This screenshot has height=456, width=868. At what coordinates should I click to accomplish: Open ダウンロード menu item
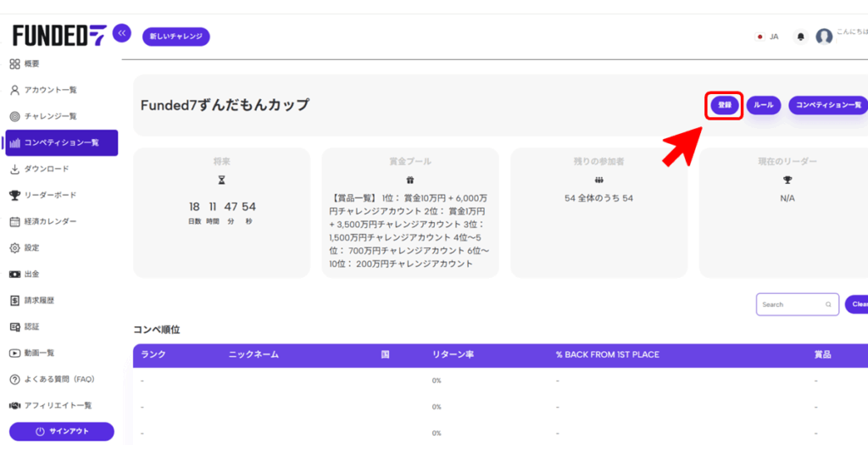(x=47, y=169)
